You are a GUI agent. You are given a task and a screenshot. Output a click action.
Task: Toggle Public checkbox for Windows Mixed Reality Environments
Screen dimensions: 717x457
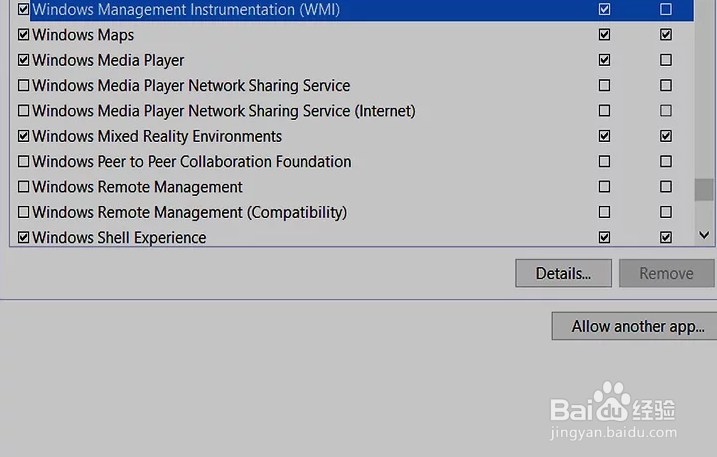[666, 136]
